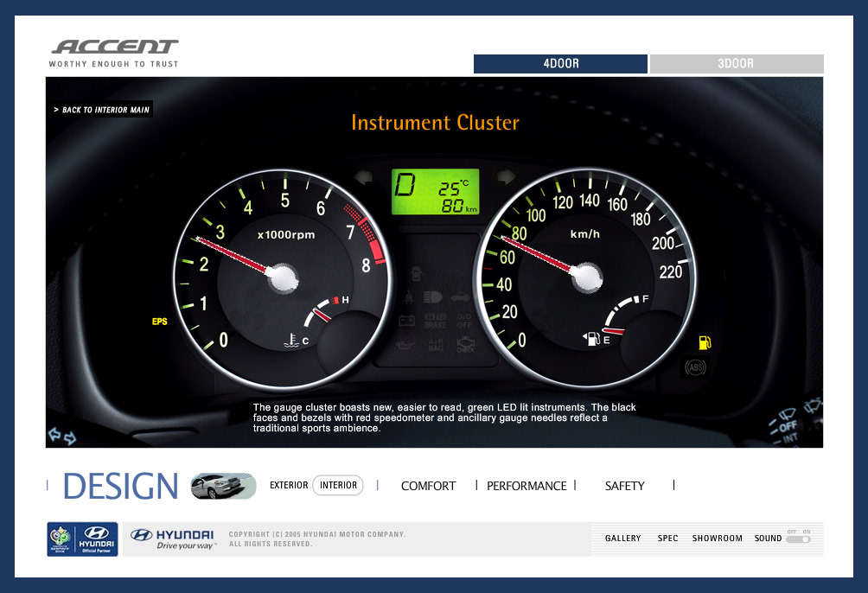Switch to the 4DOOR tab
The image size is (868, 593).
(x=560, y=64)
